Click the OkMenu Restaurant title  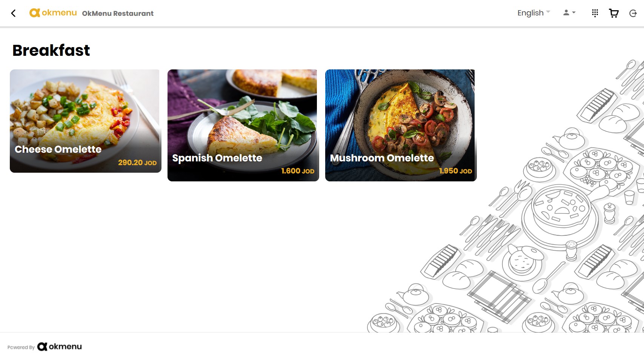[118, 14]
